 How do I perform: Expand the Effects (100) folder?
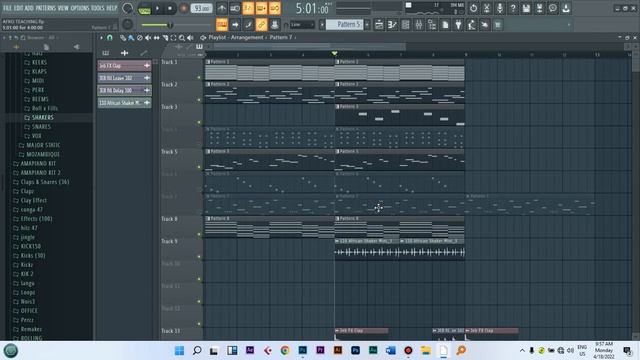(36, 219)
